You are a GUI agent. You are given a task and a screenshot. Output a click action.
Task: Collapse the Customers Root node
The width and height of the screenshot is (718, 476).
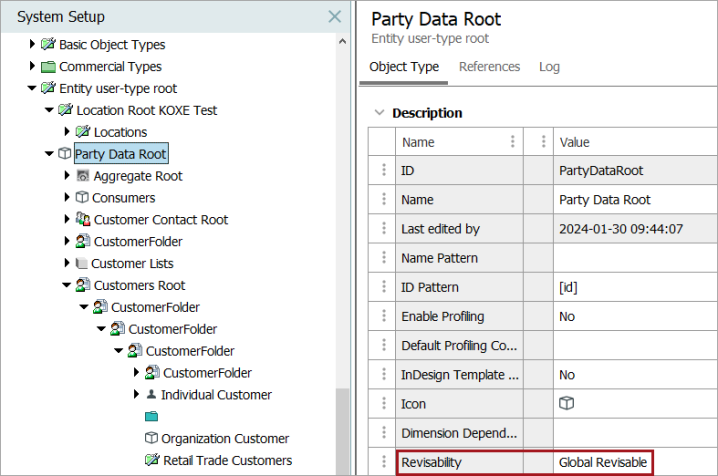coord(66,285)
